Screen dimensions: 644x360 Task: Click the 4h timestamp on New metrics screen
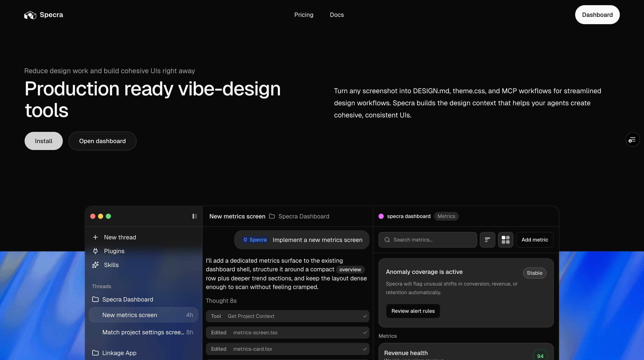(189, 315)
